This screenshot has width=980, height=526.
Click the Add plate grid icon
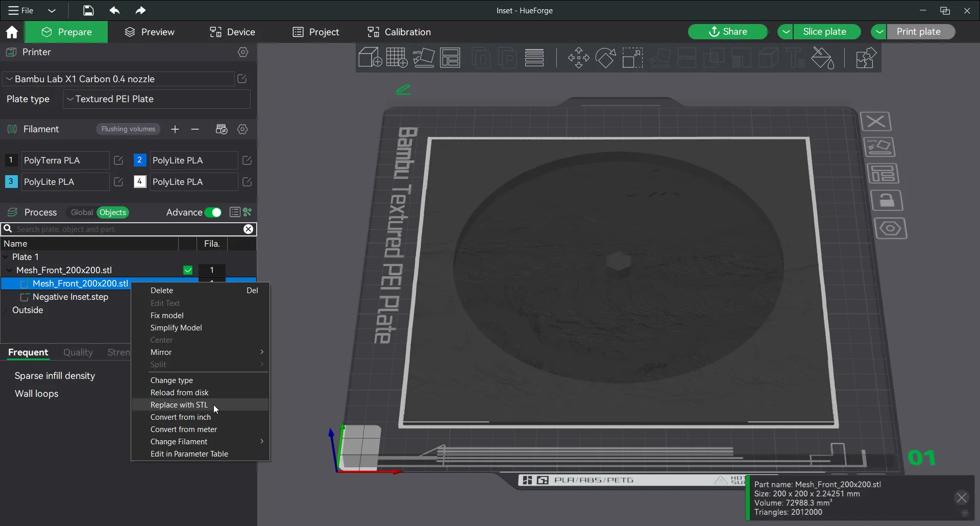coord(397,58)
